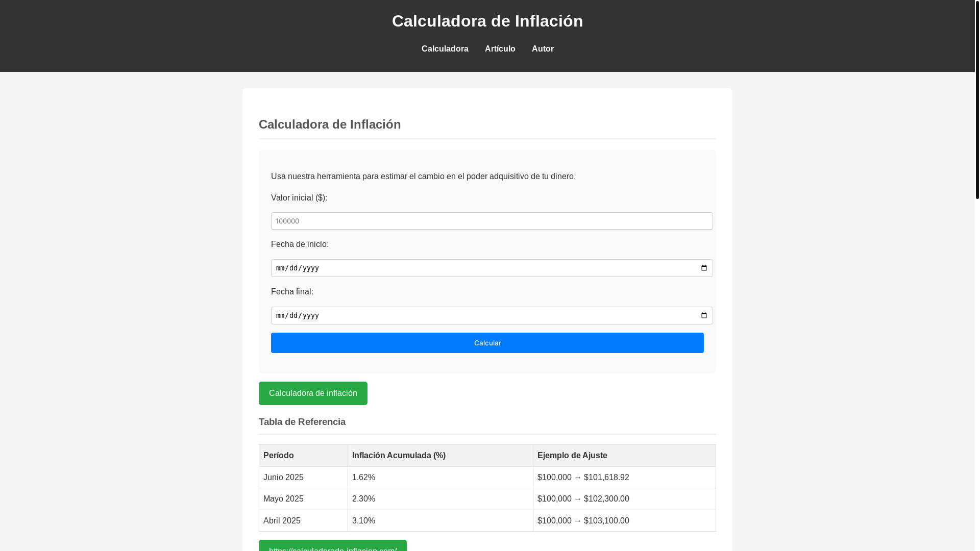Viewport: 980px width, 551px height.
Task: Click the calculadorade-inflacion.com green link
Action: (332, 545)
